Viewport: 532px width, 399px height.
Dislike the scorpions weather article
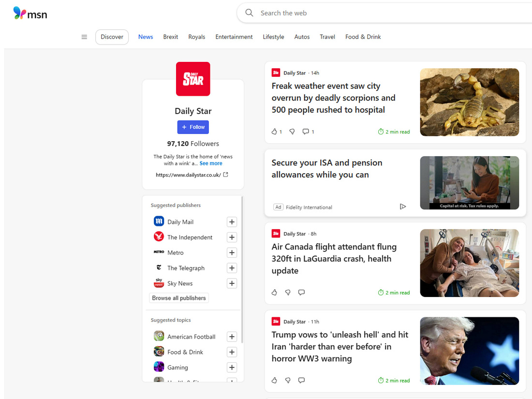coord(292,132)
